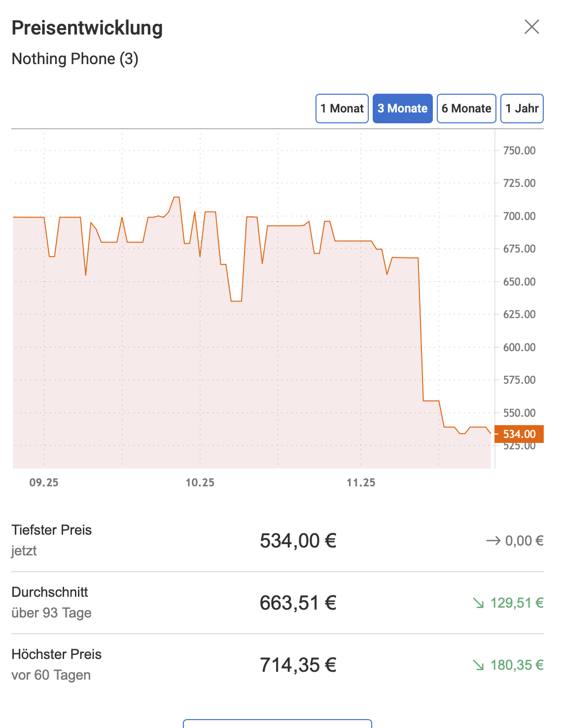
Task: Click the Tiefster Preis value 534,00 €
Action: (298, 541)
